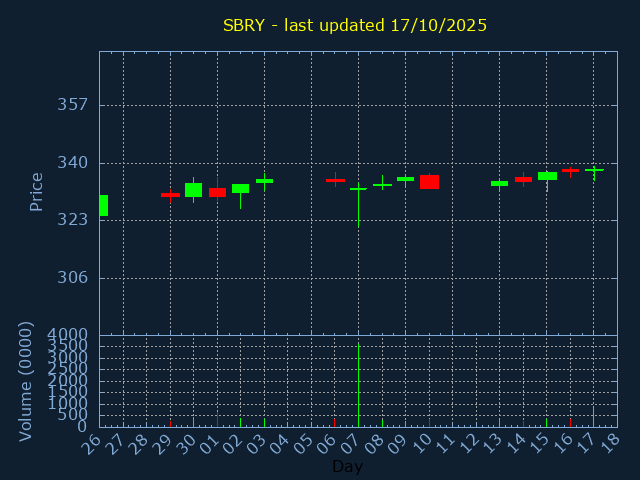Click the large green candle on day 26
Image resolution: width=640 pixels, height=480 pixels.
[103, 205]
